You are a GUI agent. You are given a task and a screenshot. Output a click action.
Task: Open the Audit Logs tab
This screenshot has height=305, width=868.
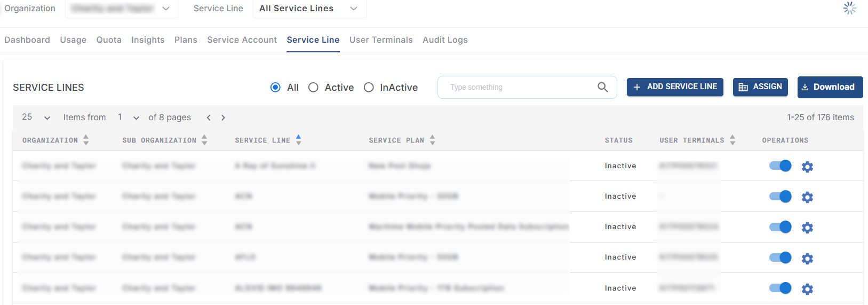point(445,40)
